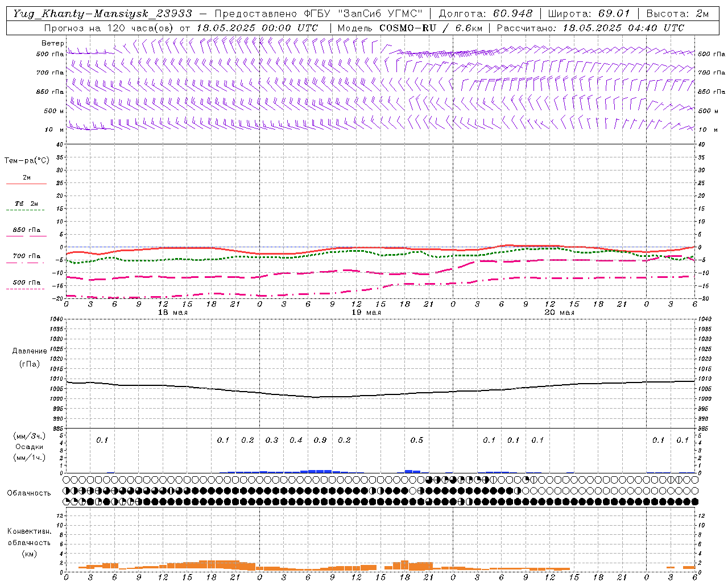Click the 'Тем-ра(°C)' temperature panel label
The image size is (728, 582).
27,161
